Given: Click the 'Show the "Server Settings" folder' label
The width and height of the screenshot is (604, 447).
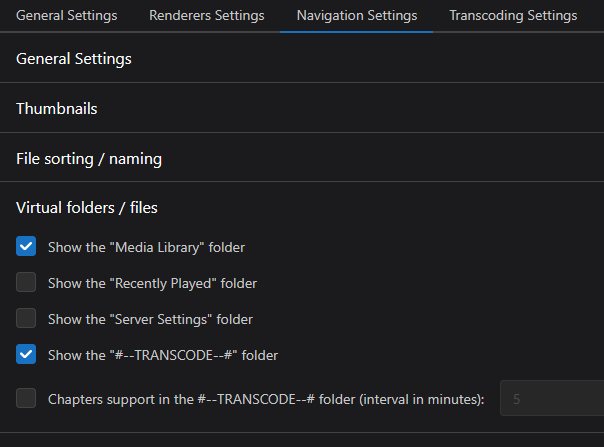Looking at the screenshot, I should [x=150, y=319].
